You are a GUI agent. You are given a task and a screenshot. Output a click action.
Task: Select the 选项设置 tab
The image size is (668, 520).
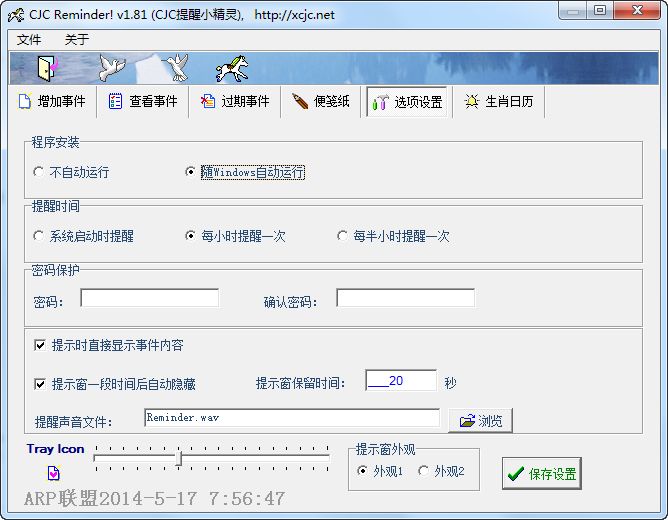(x=407, y=102)
